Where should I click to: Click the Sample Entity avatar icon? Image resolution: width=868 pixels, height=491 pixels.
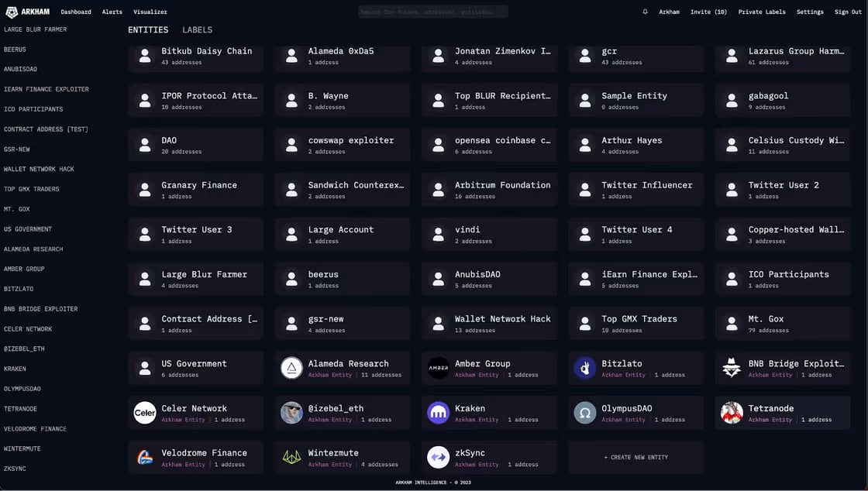(x=585, y=101)
